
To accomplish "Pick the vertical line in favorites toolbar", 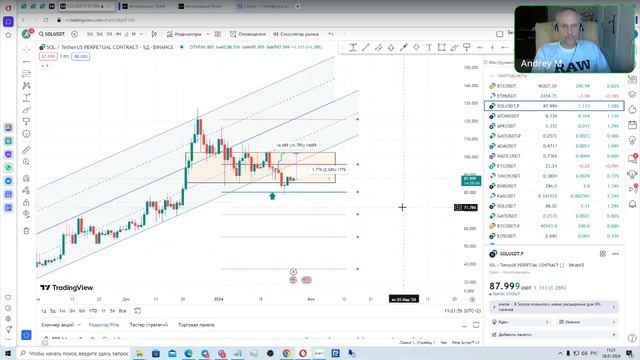I will pos(493,48).
